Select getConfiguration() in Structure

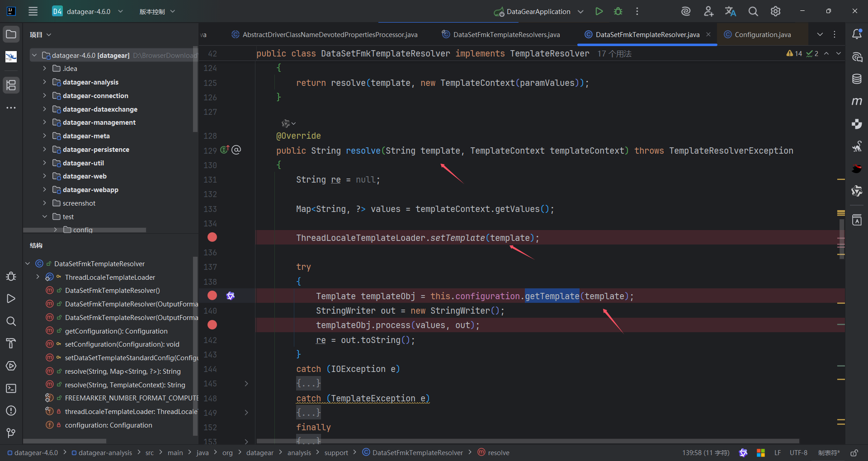(x=116, y=331)
